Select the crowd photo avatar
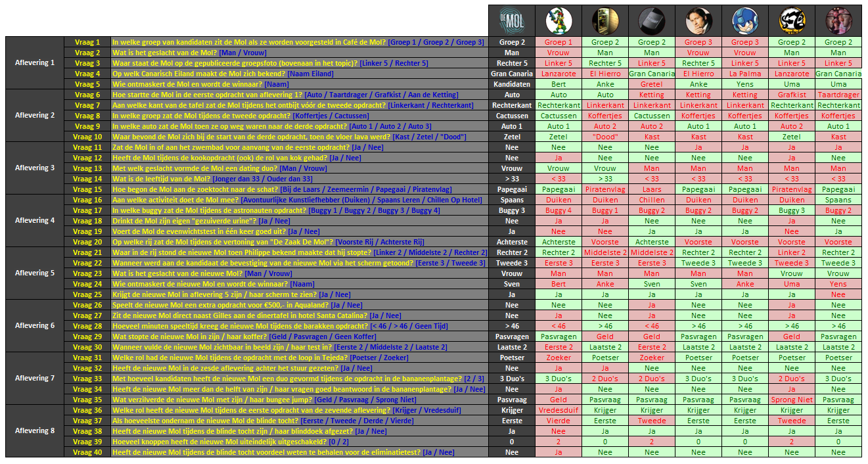 pyautogui.click(x=838, y=20)
